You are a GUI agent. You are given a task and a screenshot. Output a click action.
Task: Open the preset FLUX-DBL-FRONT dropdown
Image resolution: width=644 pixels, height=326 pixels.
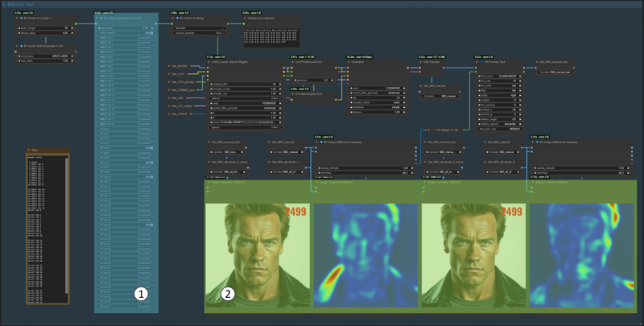click(246, 122)
